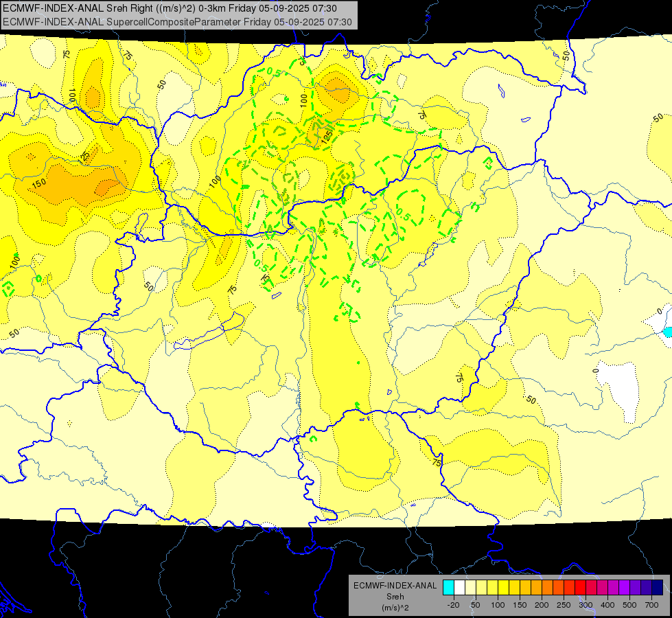This screenshot has width=672, height=618.
Task: Pick the magenta swatch just right of 400 tick
Action: (x=613, y=588)
